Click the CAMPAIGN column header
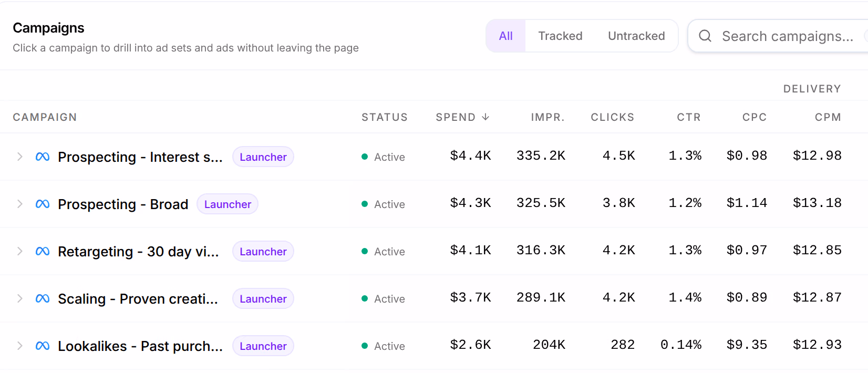Viewport: 868px width, 373px height. 45,117
